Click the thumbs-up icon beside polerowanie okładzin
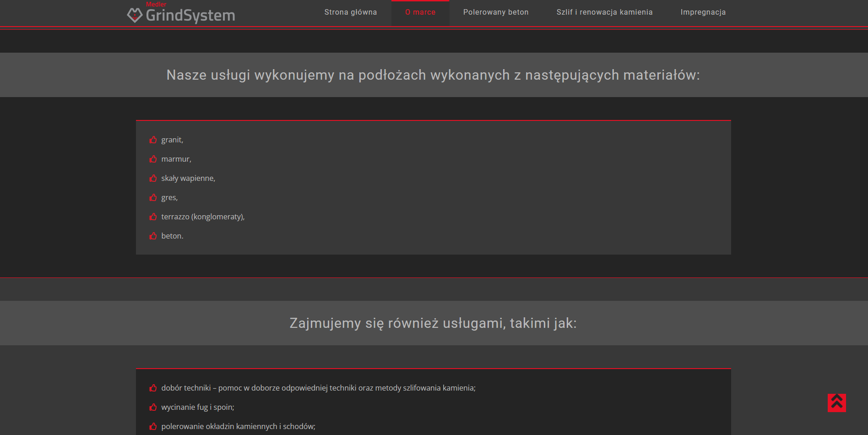 point(153,426)
